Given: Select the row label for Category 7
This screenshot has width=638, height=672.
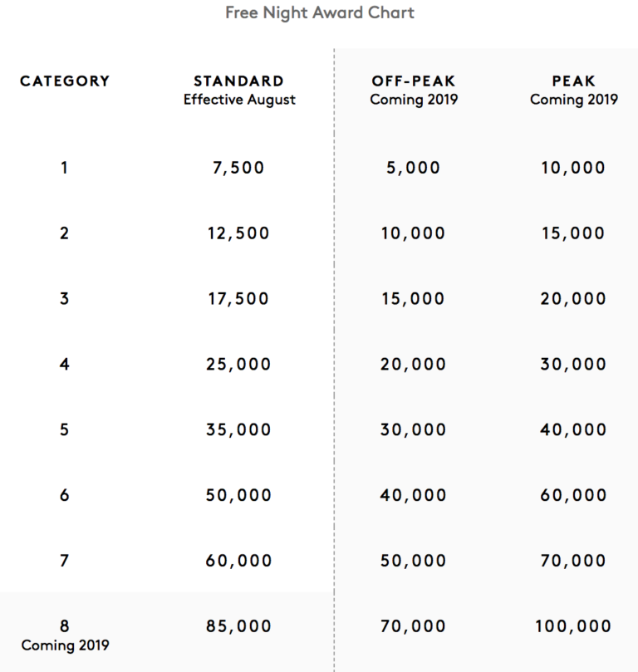Looking at the screenshot, I should 65,561.
